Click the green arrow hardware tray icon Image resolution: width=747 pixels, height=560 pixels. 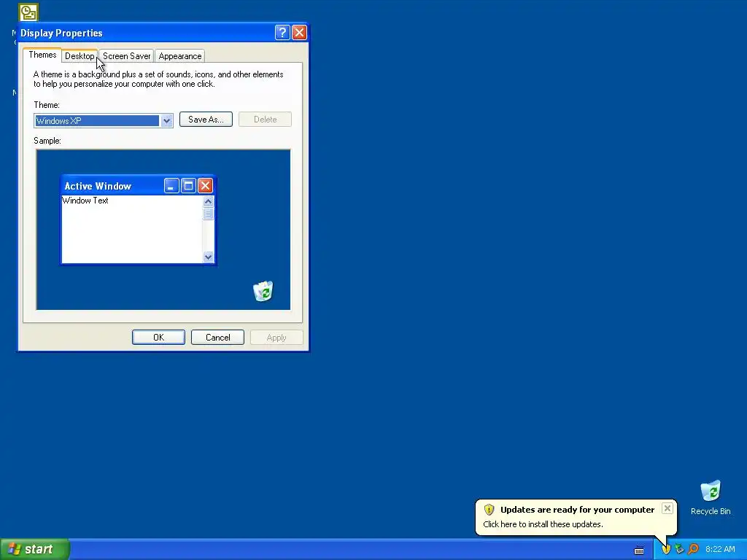(679, 549)
